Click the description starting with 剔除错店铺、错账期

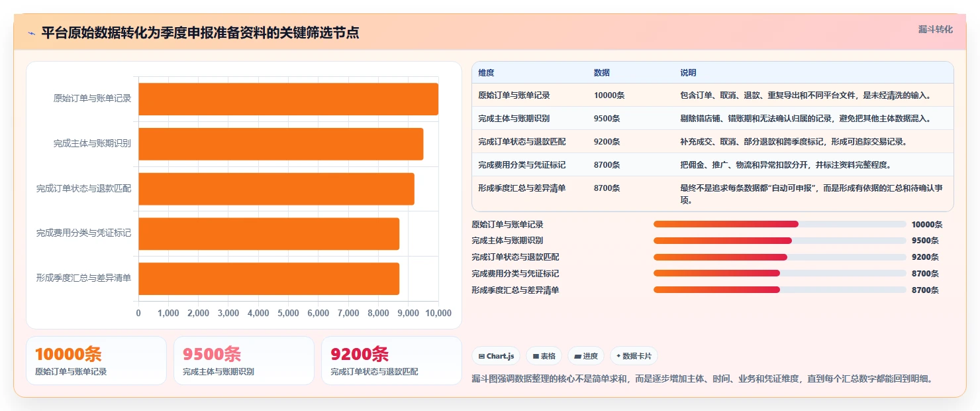[x=806, y=119]
